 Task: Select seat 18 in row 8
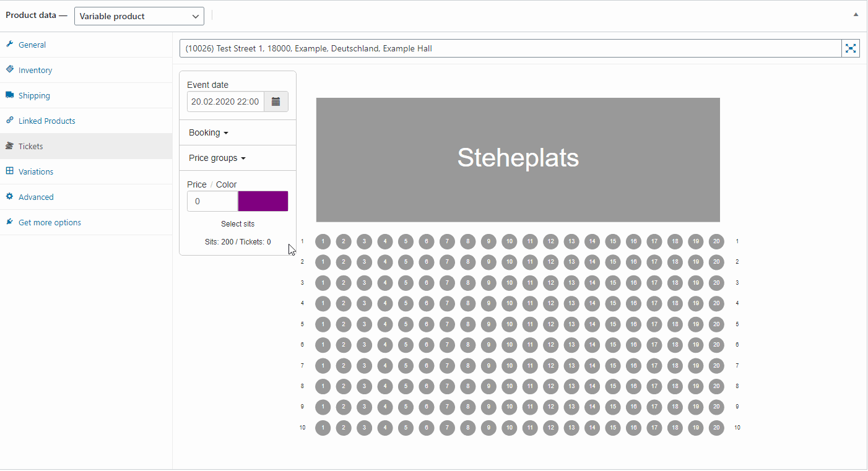pos(675,386)
